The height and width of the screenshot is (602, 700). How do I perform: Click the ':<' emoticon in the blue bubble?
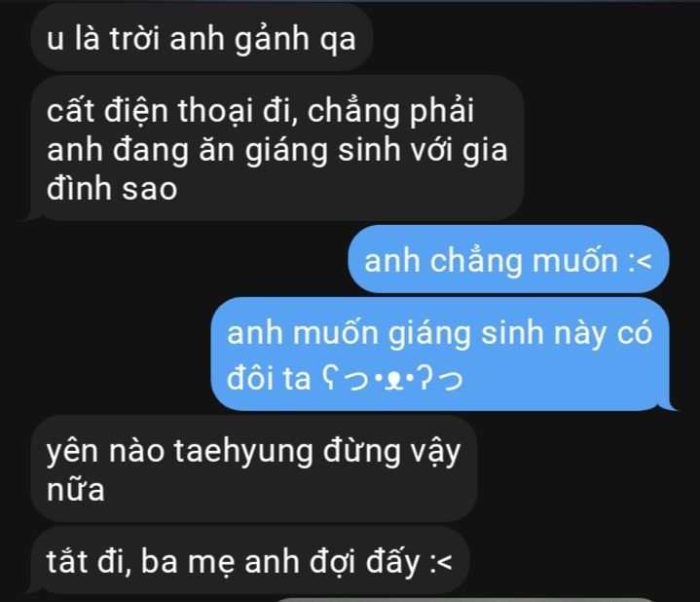pos(640,261)
